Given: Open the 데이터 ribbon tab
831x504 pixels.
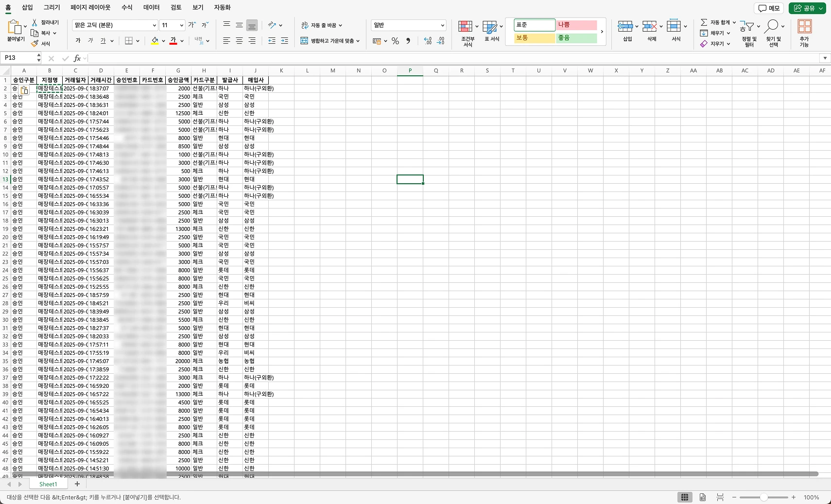Looking at the screenshot, I should [x=151, y=8].
